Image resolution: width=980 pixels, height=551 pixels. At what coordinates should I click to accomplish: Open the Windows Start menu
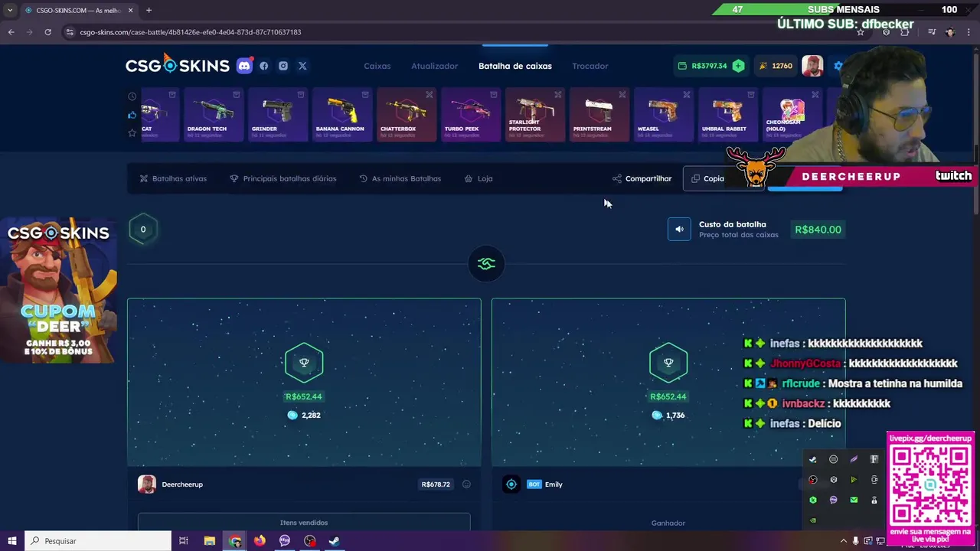pyautogui.click(x=11, y=541)
